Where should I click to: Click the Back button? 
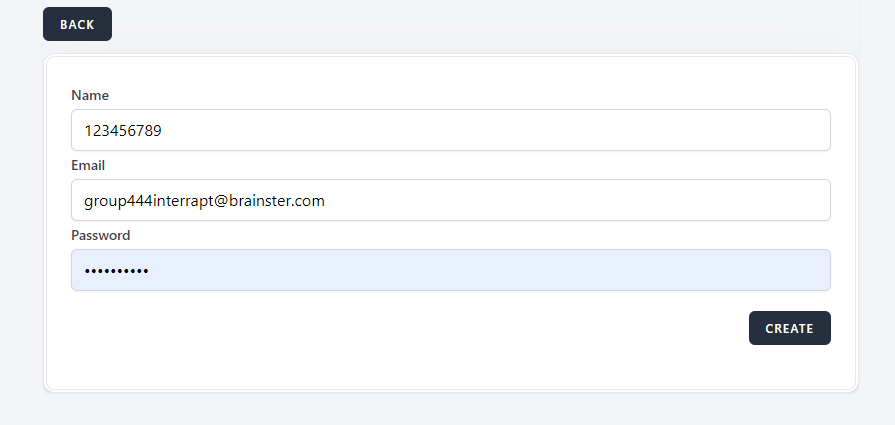click(x=77, y=24)
